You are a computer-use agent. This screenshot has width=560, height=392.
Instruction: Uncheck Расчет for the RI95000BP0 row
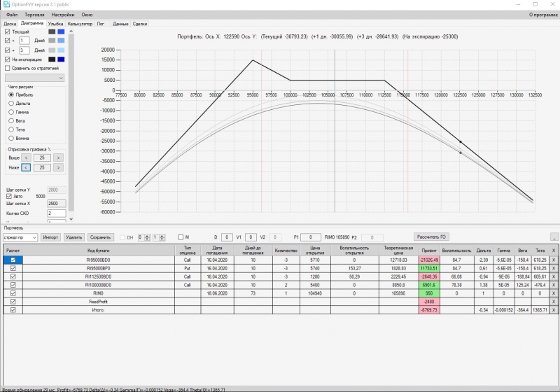click(x=13, y=268)
